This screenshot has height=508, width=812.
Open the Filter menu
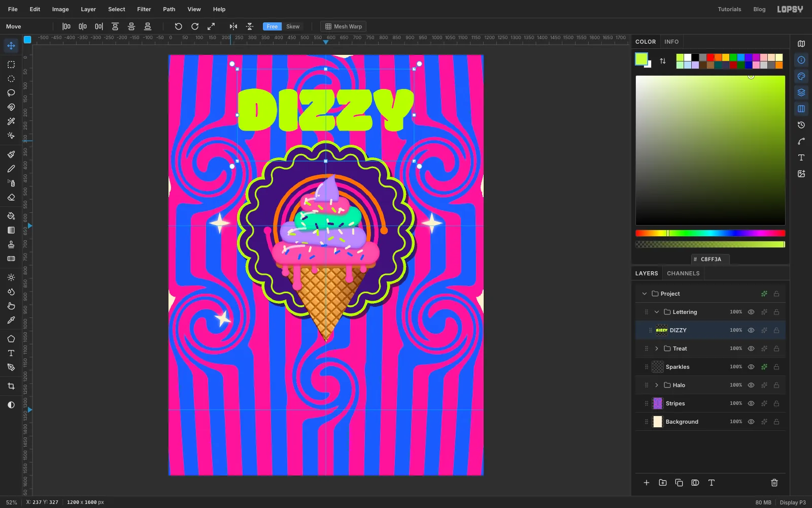tap(144, 9)
